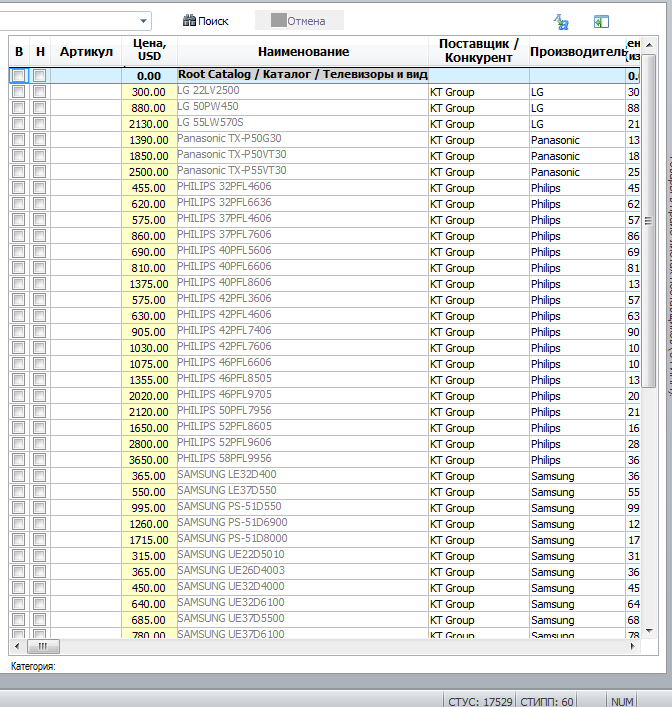Select the Panasonic TX-P55VT30 name cell
Viewport: 672px width, 707px height.
(303, 170)
